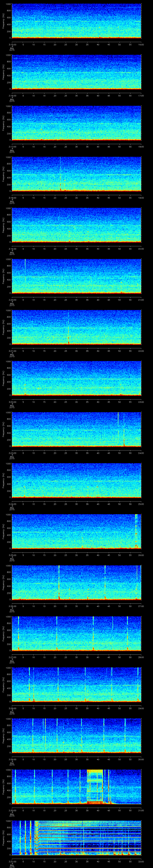Image resolution: width=153 pixels, height=868 pixels.
Task: Select the spectrogram panel starting at 3:22:00
Action: 76,378
